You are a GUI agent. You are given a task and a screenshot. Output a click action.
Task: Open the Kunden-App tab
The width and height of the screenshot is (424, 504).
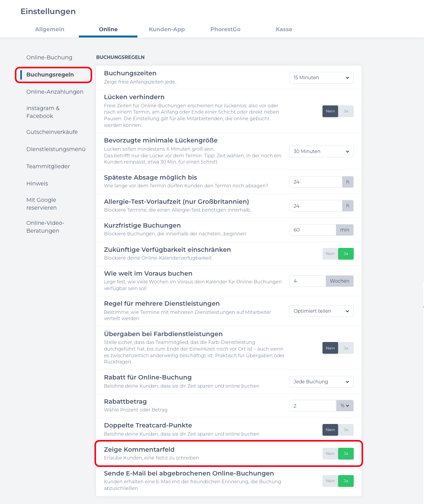(167, 29)
